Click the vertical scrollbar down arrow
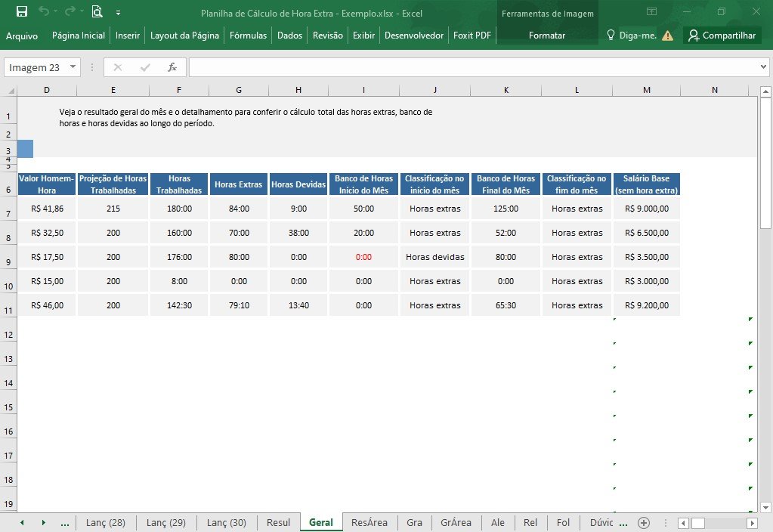Image resolution: width=773 pixels, height=532 pixels. coord(765,507)
